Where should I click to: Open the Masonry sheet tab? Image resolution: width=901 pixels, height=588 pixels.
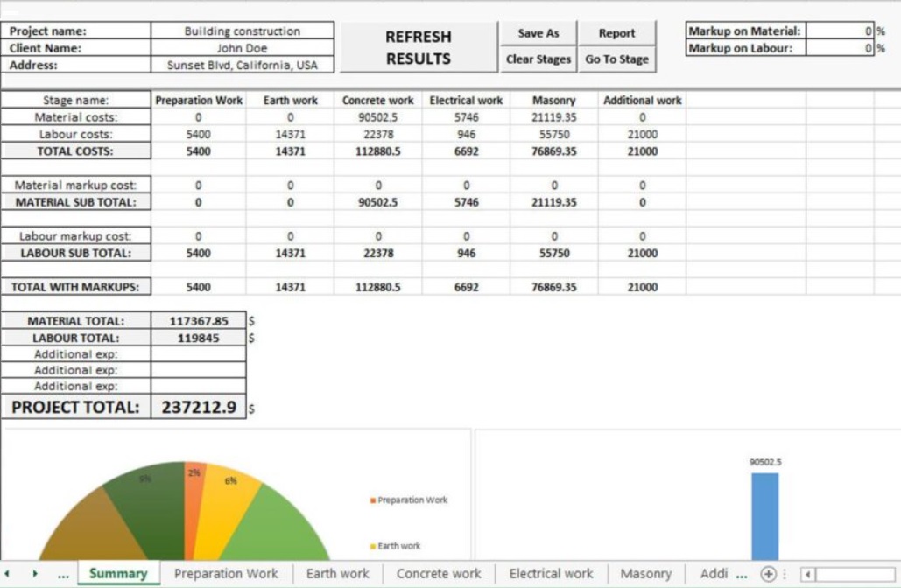[x=646, y=574]
